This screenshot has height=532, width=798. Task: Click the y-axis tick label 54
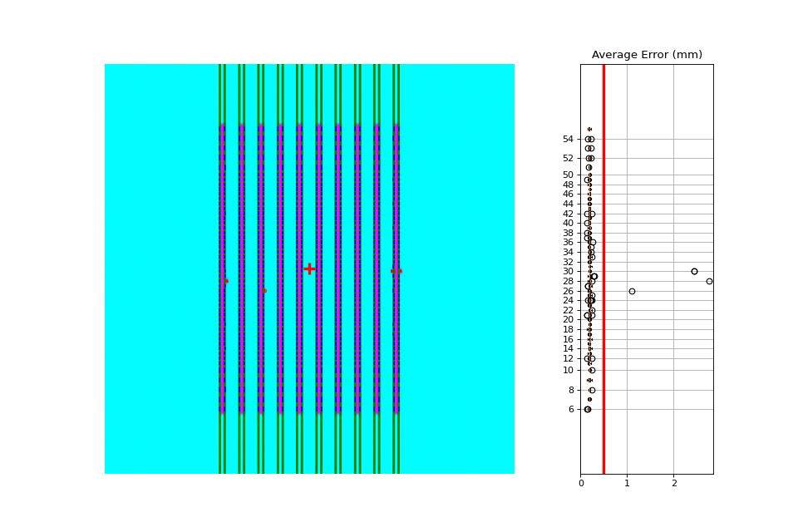point(568,139)
